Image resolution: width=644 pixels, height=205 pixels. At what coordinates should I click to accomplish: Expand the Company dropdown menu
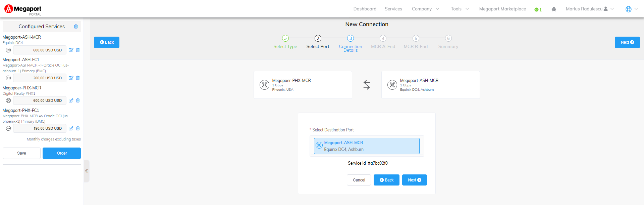(425, 9)
